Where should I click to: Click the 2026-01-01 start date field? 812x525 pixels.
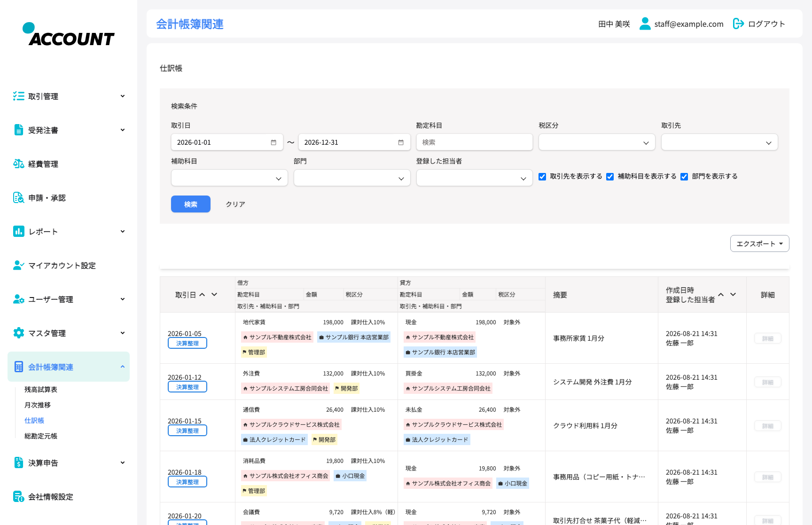tap(227, 142)
